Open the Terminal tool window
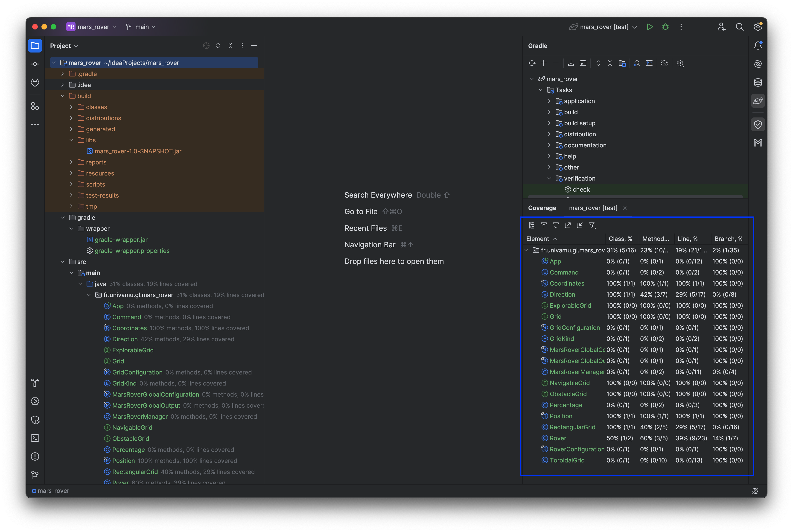The height and width of the screenshot is (532, 793). pyautogui.click(x=35, y=438)
